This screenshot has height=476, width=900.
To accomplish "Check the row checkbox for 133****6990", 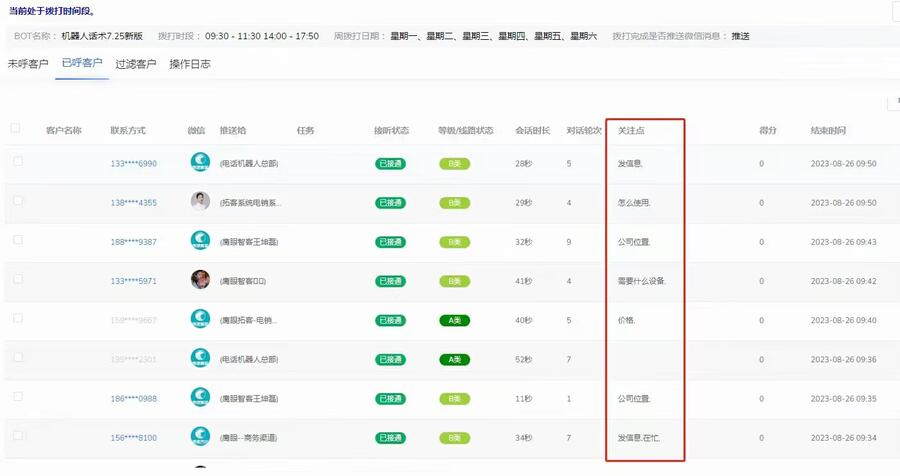I will pos(18,162).
